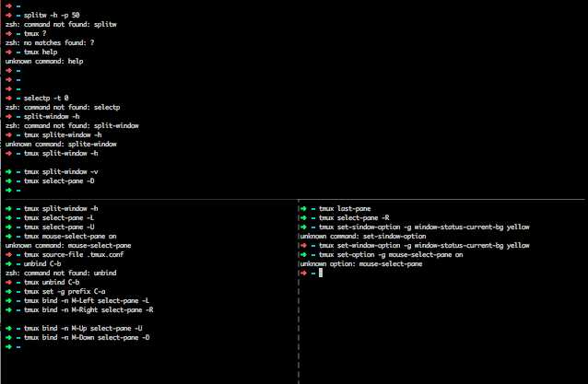Click "zsh: command not found: unbind" error

click(61, 273)
